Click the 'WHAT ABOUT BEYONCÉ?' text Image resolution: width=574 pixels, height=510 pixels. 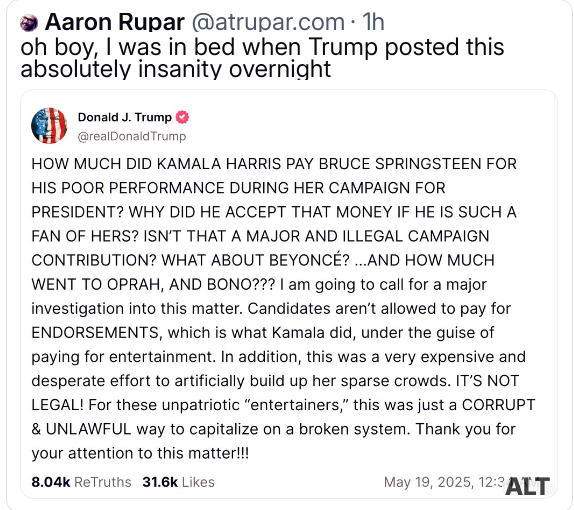[x=256, y=260]
